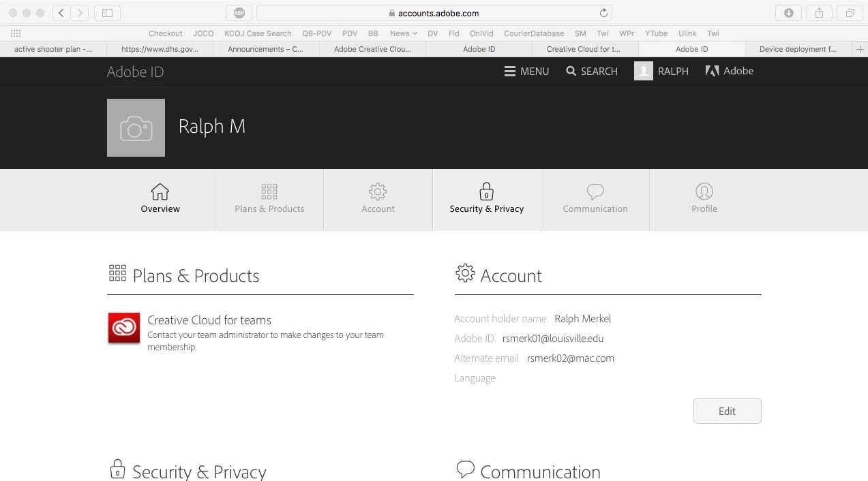Open the WPr bookmark
The height and width of the screenshot is (481, 868).
627,33
